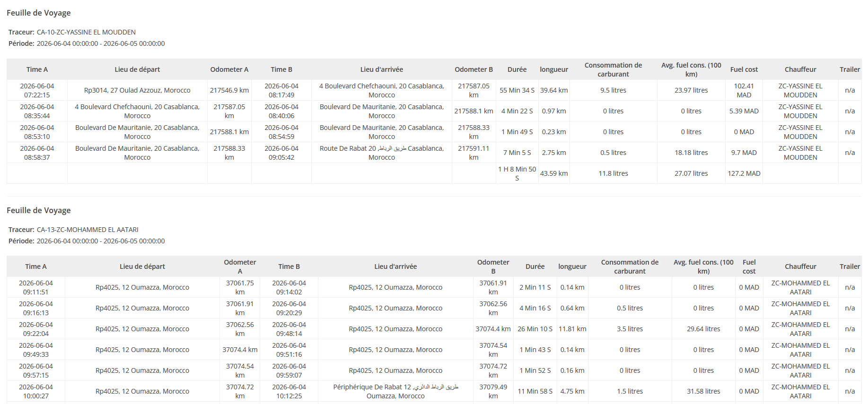Image resolution: width=868 pixels, height=404 pixels.
Task: Click length '2.75 km'
Action: (554, 153)
